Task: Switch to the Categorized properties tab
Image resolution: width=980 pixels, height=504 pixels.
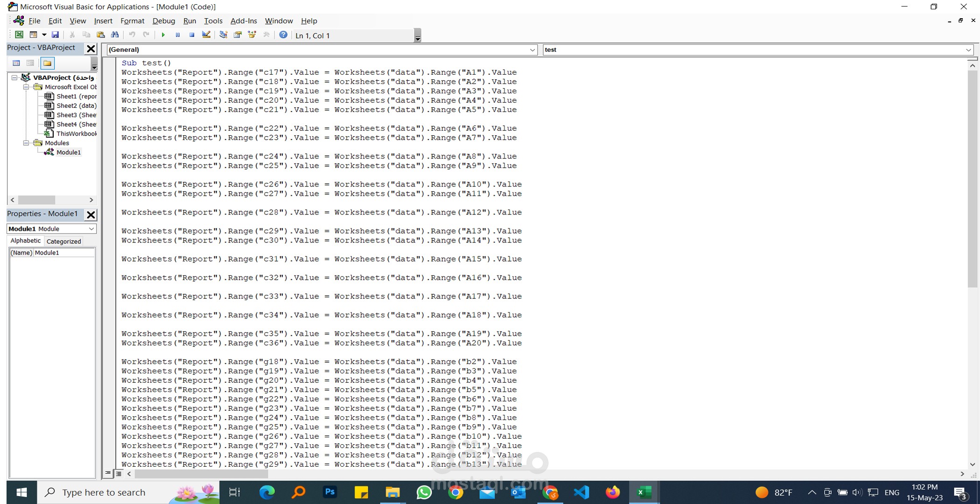Action: pyautogui.click(x=64, y=241)
